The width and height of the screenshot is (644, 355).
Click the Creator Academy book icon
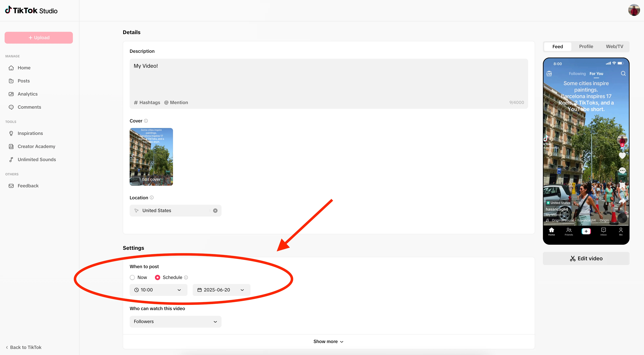point(11,147)
